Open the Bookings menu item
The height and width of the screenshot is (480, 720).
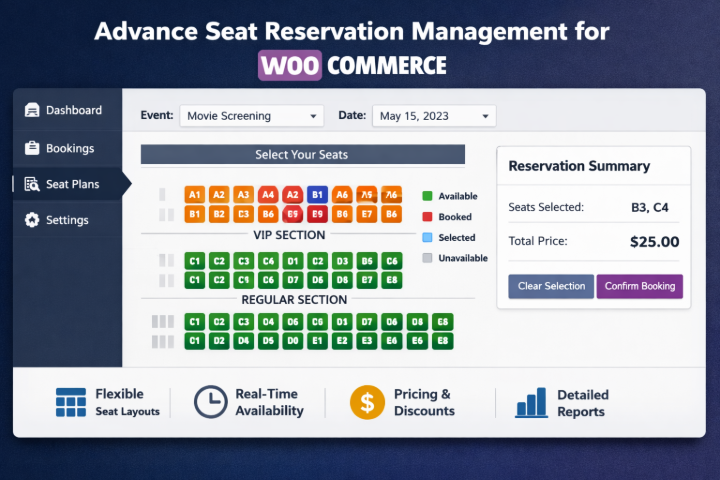click(69, 148)
